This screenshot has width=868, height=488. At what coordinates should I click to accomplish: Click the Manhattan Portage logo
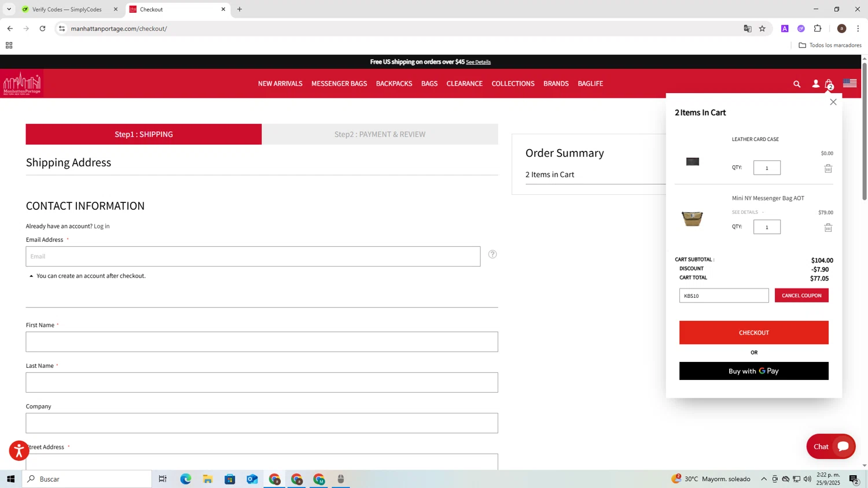point(22,83)
